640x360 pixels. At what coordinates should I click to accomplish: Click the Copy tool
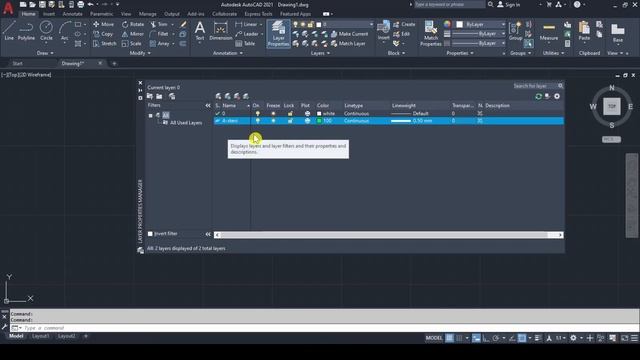pyautogui.click(x=103, y=34)
